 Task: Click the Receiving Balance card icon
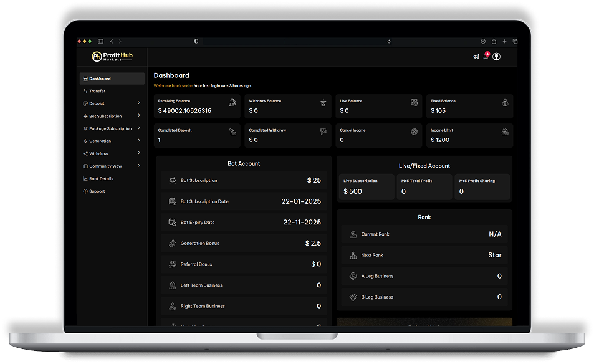[x=232, y=102]
